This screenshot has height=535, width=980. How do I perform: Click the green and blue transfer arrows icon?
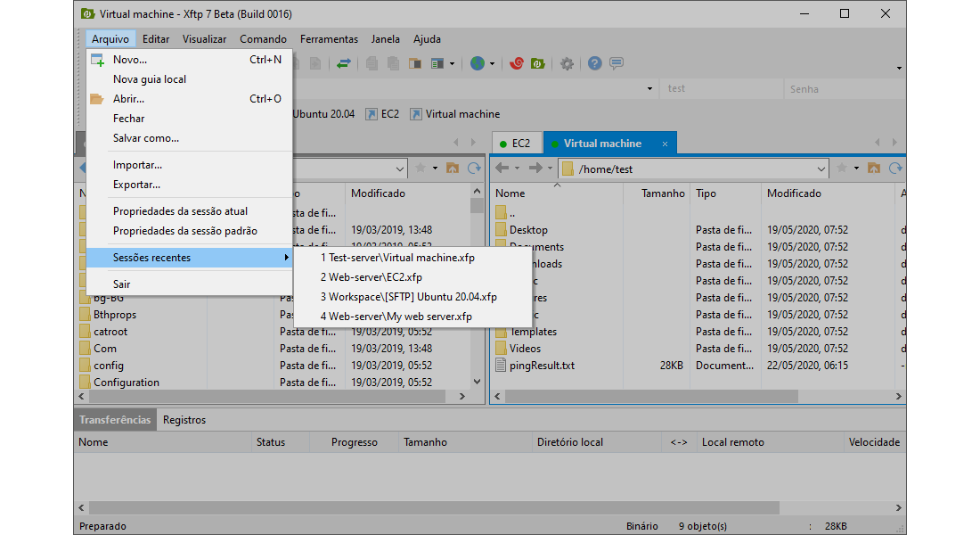tap(343, 63)
